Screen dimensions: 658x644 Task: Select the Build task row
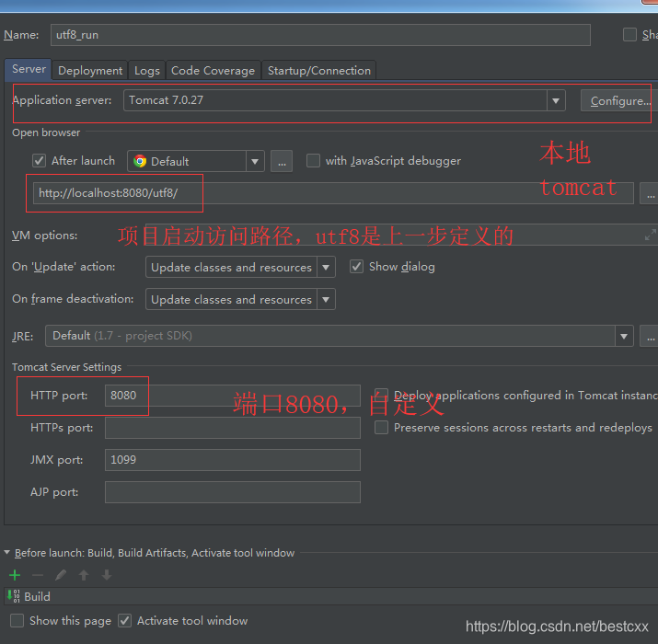[331, 596]
